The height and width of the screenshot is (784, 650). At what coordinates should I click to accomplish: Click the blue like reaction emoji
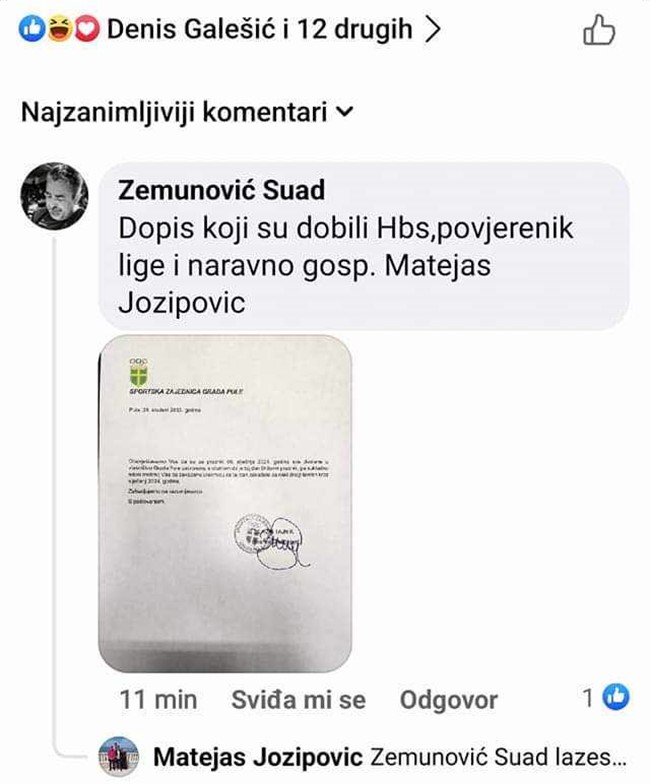31,30
